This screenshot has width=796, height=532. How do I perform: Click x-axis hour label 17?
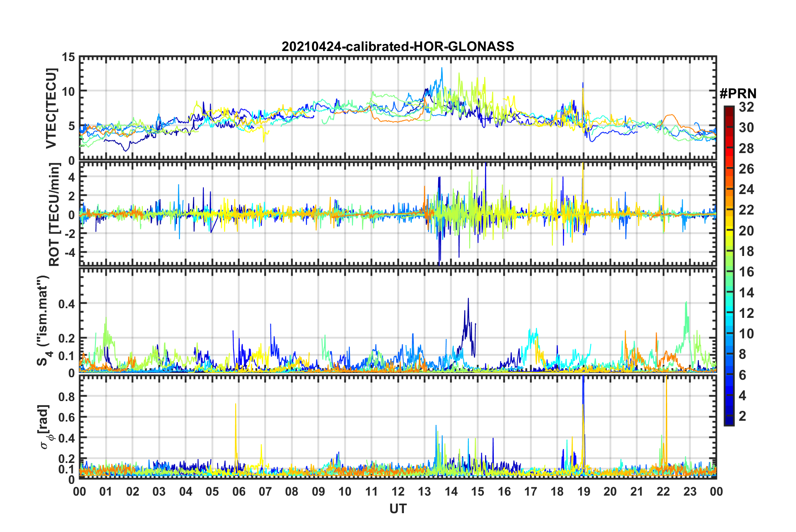(x=531, y=491)
